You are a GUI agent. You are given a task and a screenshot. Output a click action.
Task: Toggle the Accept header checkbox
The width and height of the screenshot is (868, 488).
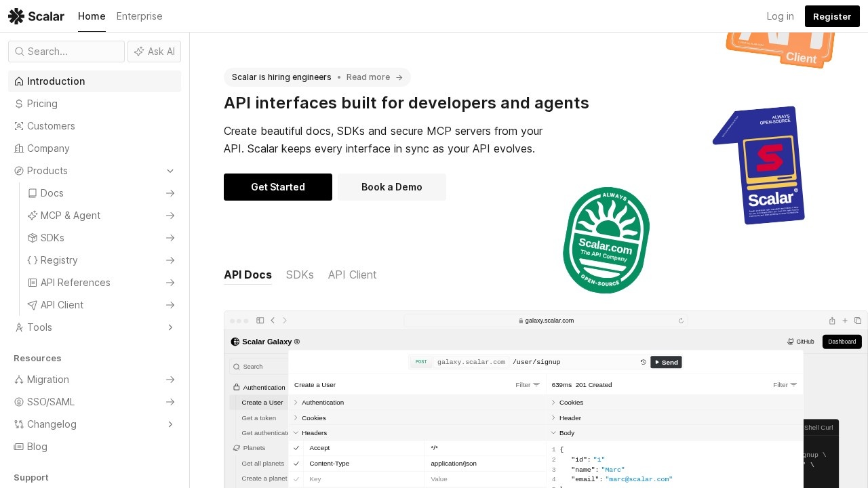296,448
